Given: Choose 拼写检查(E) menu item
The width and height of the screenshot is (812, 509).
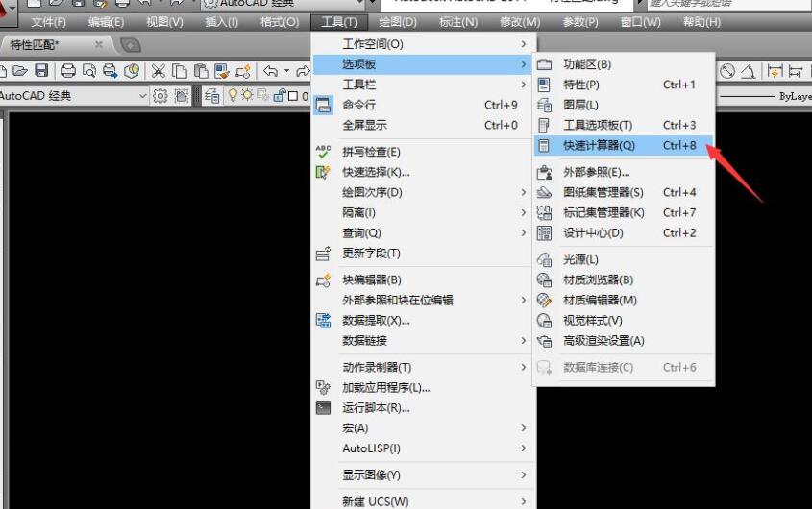Looking at the screenshot, I should [424, 152].
